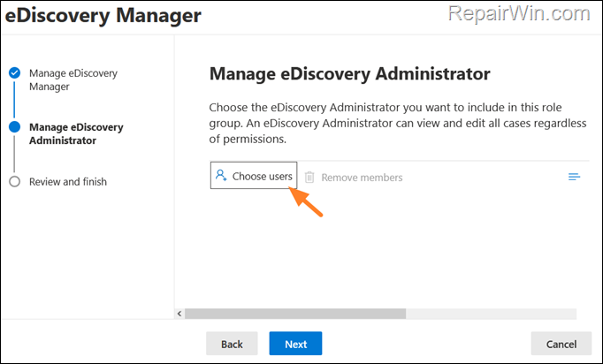
Task: Click the Back button
Action: point(232,344)
